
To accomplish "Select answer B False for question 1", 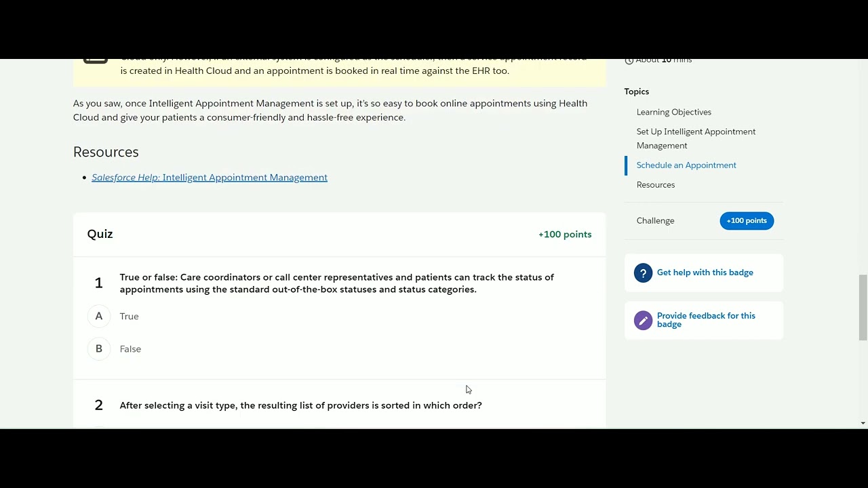I will tap(99, 348).
